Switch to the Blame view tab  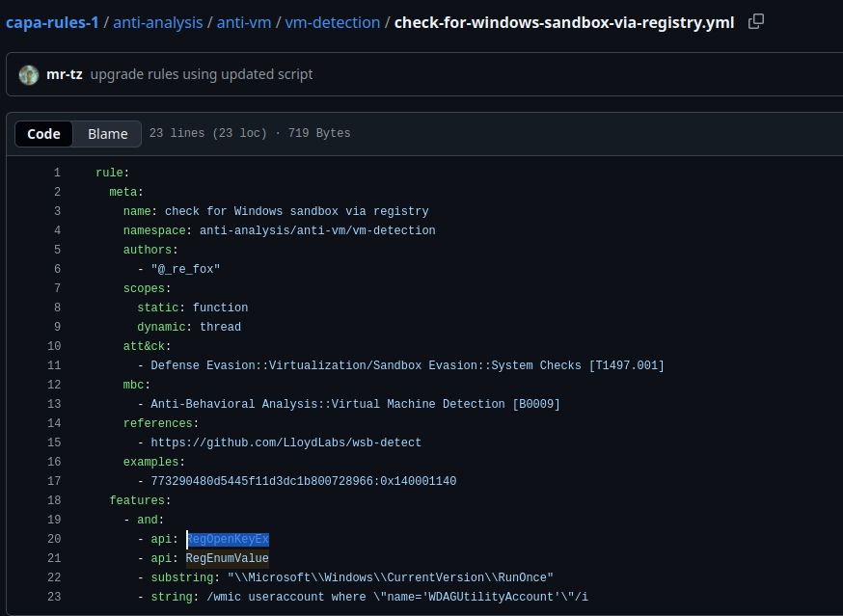click(107, 134)
